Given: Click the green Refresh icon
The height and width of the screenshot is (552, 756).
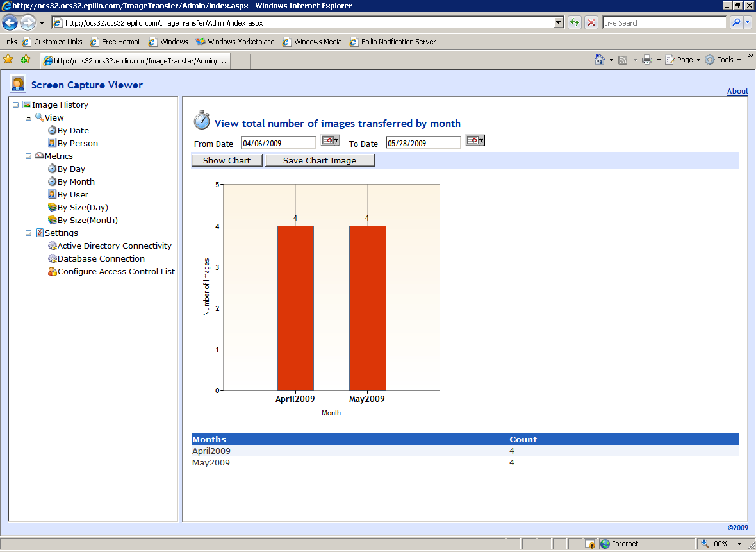Looking at the screenshot, I should [x=574, y=22].
